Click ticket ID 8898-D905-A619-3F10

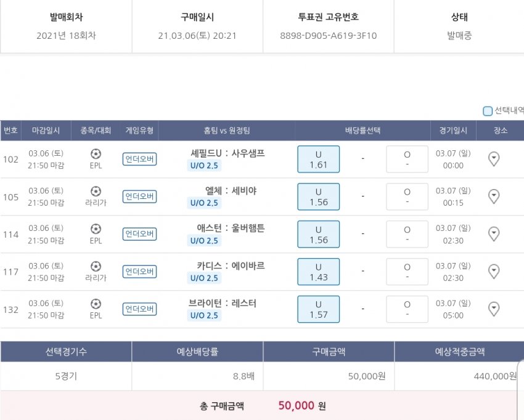[328, 36]
